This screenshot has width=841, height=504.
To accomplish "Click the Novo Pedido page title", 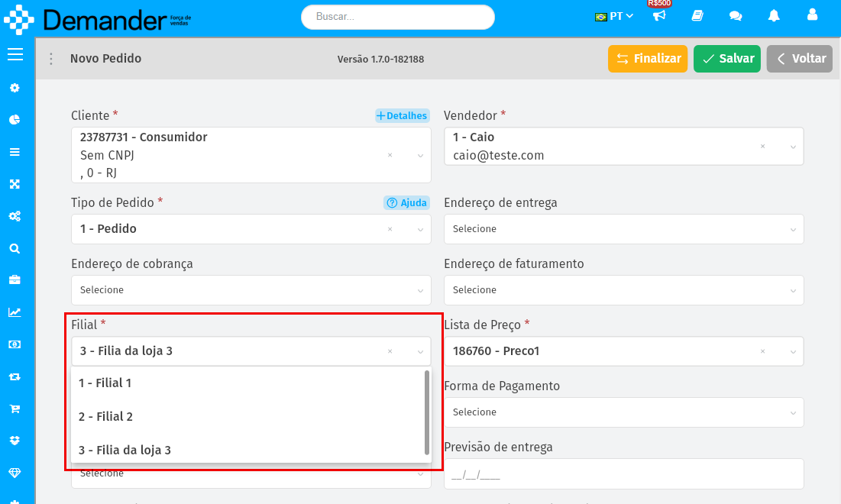I will [105, 59].
